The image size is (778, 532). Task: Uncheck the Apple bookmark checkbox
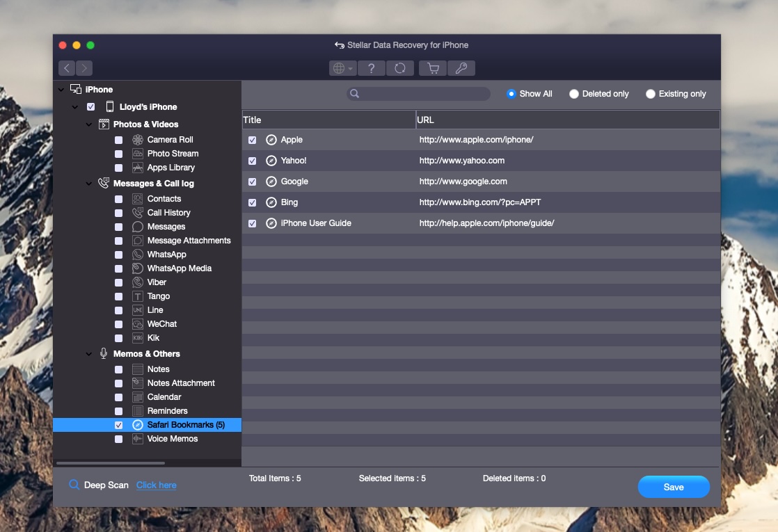click(x=252, y=140)
